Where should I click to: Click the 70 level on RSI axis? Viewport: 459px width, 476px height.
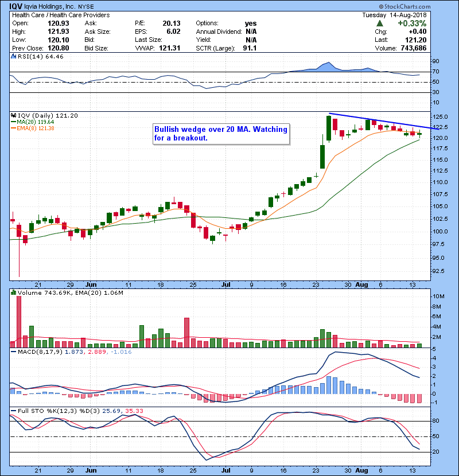[436, 72]
